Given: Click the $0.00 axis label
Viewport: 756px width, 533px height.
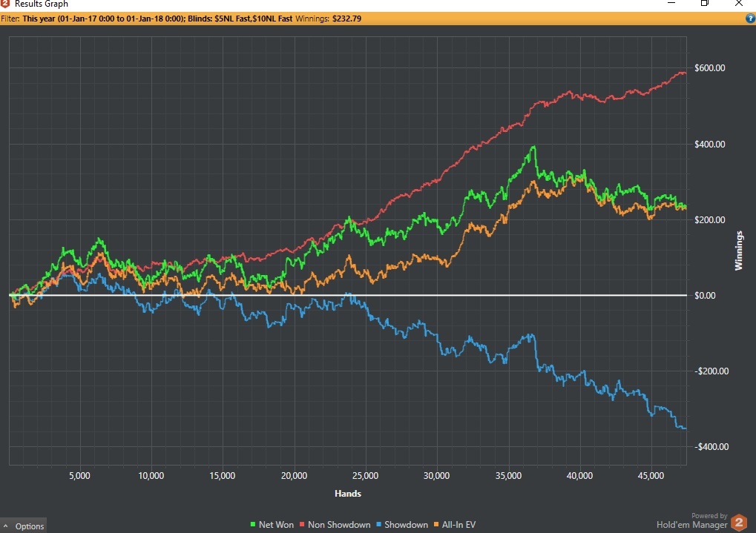Looking at the screenshot, I should 705,296.
